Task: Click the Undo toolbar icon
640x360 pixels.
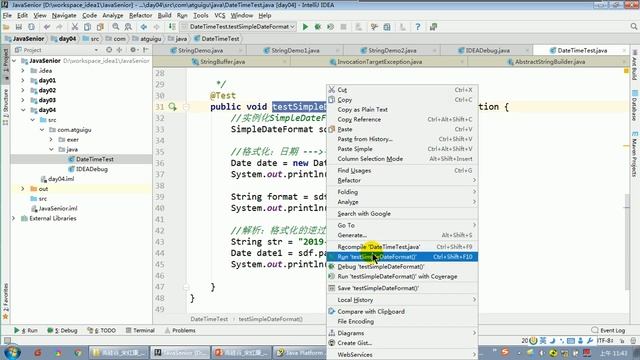Action: (x=47, y=27)
